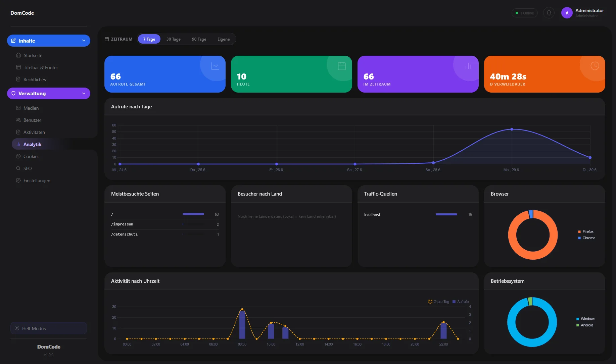This screenshot has height=364, width=616.
Task: Click the sun icon for Hell-Modus
Action: click(17, 328)
